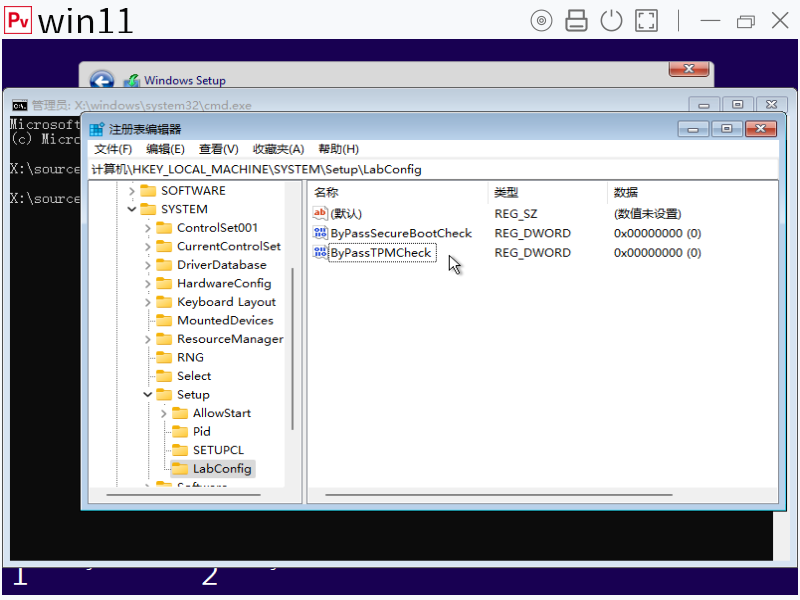This screenshot has width=800, height=600.
Task: Expand the Keyboard Layout node
Action: point(147,302)
